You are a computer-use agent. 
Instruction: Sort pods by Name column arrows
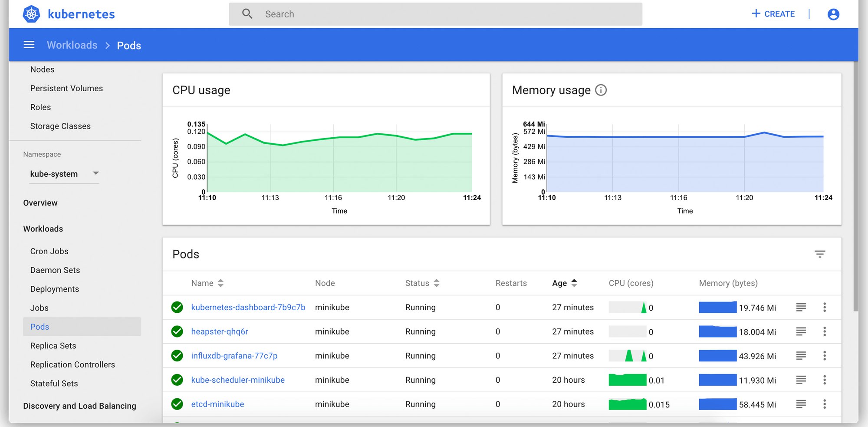(x=220, y=283)
